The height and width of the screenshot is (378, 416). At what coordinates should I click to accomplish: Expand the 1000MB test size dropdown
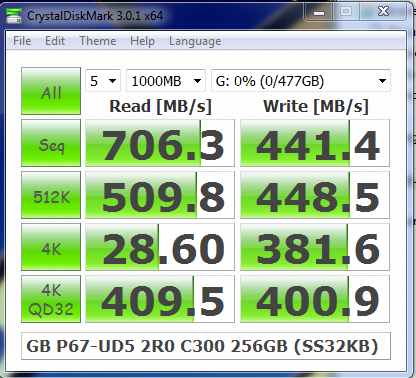point(166,80)
